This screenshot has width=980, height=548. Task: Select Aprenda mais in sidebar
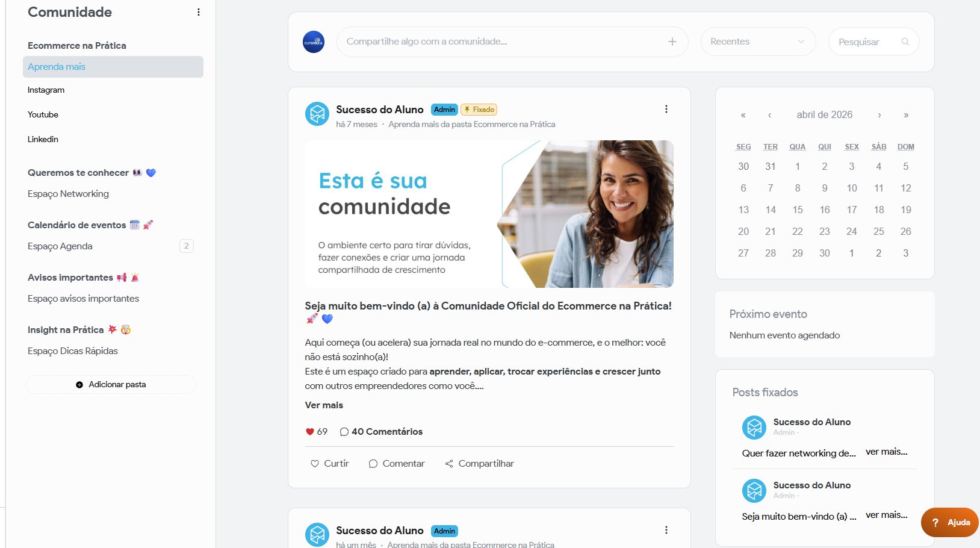tap(113, 67)
